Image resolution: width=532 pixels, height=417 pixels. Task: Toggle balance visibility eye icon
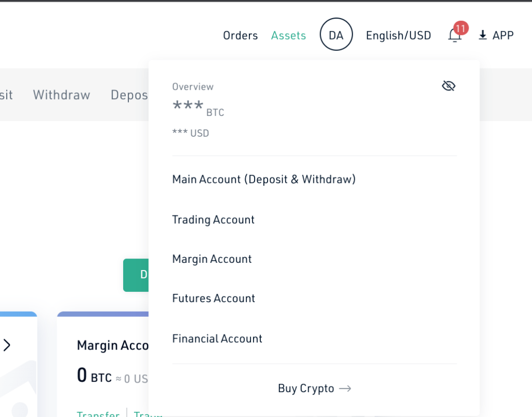448,86
